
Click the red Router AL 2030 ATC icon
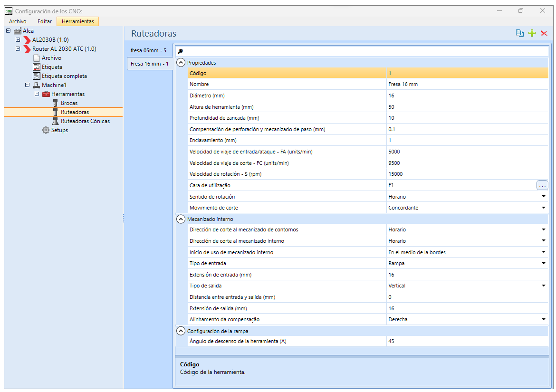[27, 49]
